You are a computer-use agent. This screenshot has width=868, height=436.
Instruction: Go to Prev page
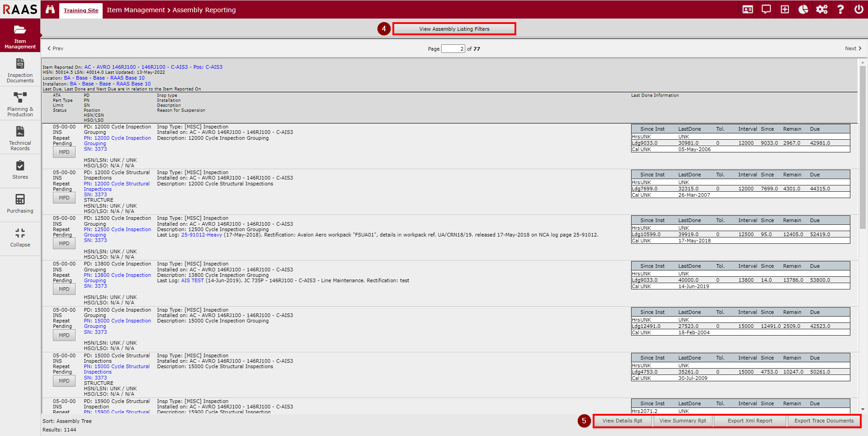[x=56, y=48]
